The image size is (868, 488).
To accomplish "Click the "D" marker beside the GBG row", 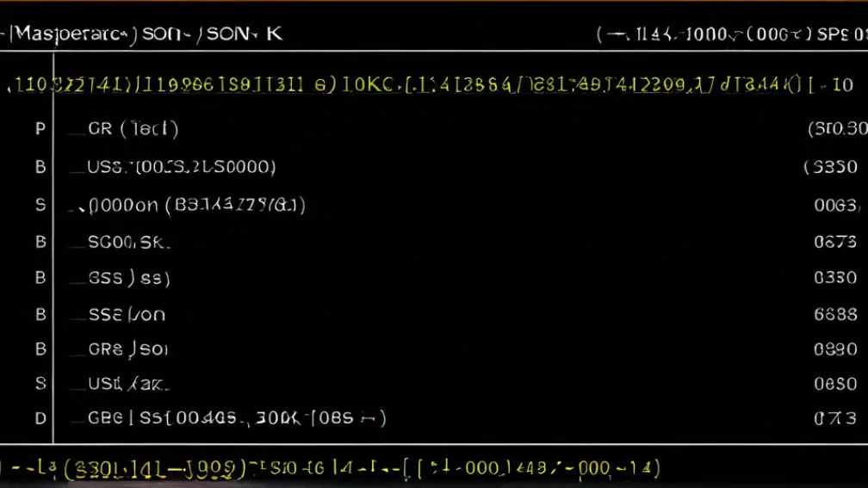I will [x=40, y=417].
